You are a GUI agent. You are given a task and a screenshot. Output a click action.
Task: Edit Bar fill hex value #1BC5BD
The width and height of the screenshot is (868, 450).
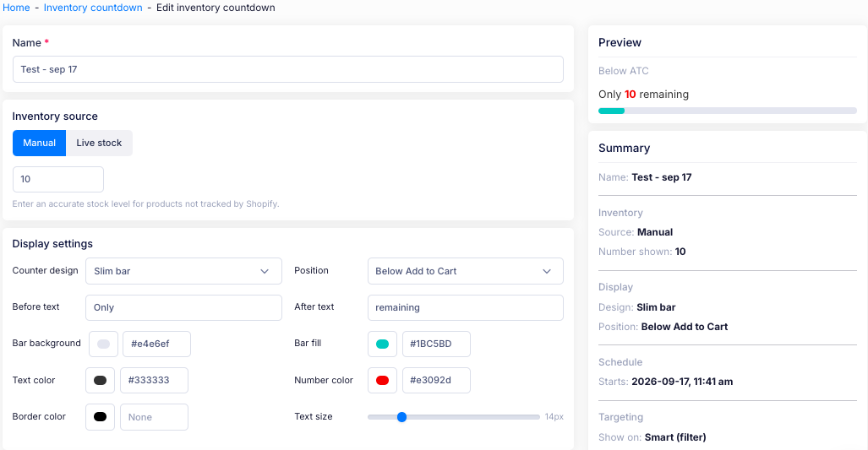(436, 344)
